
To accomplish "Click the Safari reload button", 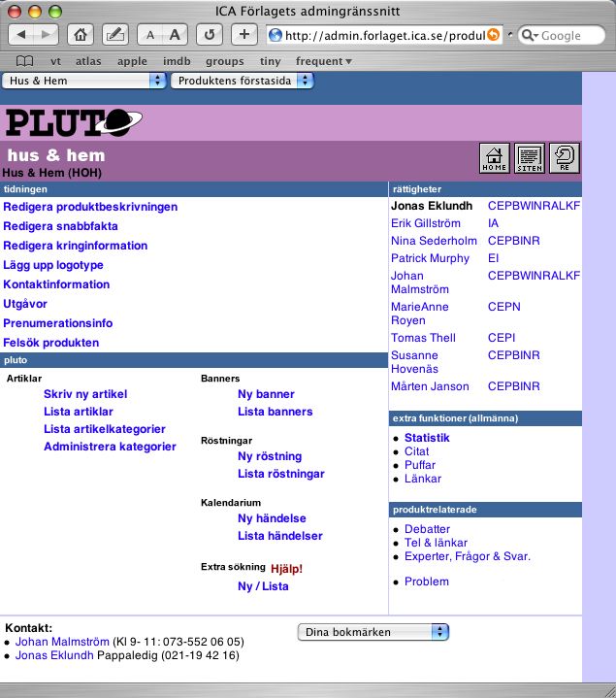I will (208, 35).
